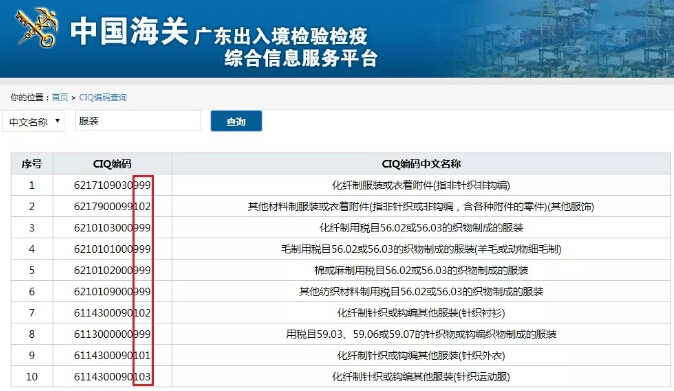Click row 3 name 化纤制用税目56.02或56.03的织物制成的服装
Image resolution: width=674 pixels, height=391 pixels.
point(421,228)
